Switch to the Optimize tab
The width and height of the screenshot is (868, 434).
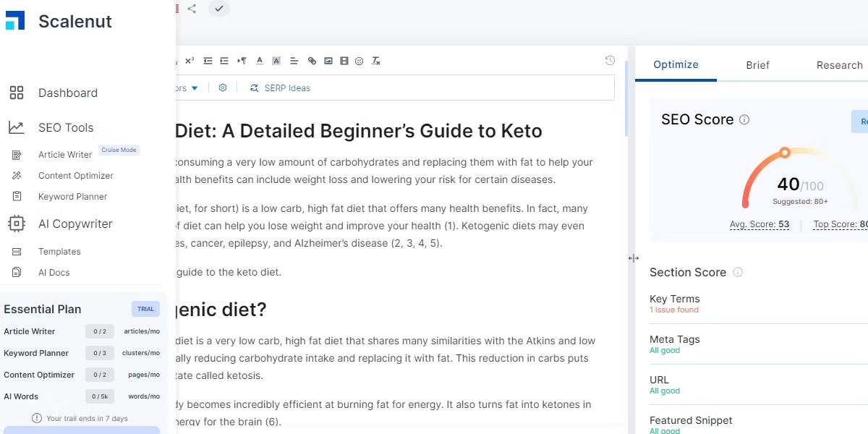pos(676,64)
